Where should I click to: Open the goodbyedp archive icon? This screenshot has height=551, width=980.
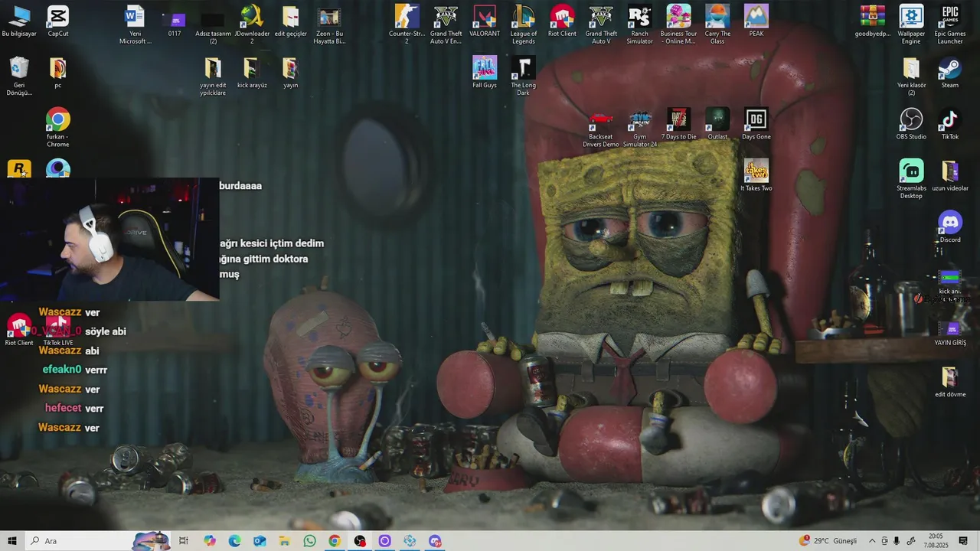point(873,21)
